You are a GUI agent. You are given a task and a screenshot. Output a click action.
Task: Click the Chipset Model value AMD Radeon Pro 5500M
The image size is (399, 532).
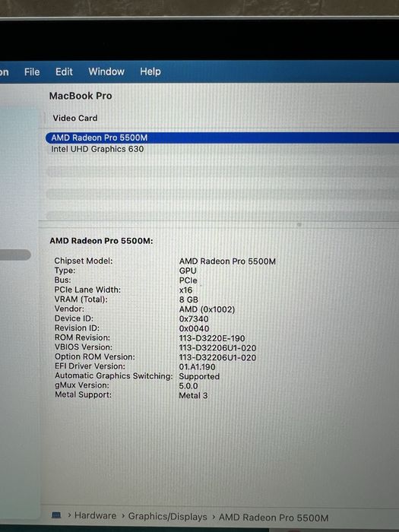tap(227, 261)
